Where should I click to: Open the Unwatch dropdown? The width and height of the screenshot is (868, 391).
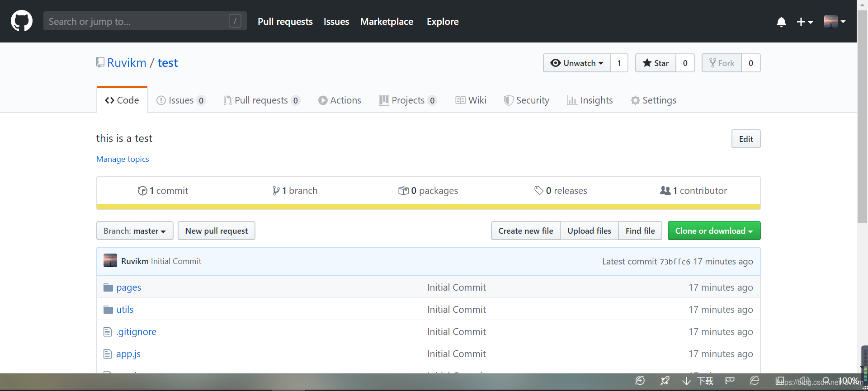[577, 63]
